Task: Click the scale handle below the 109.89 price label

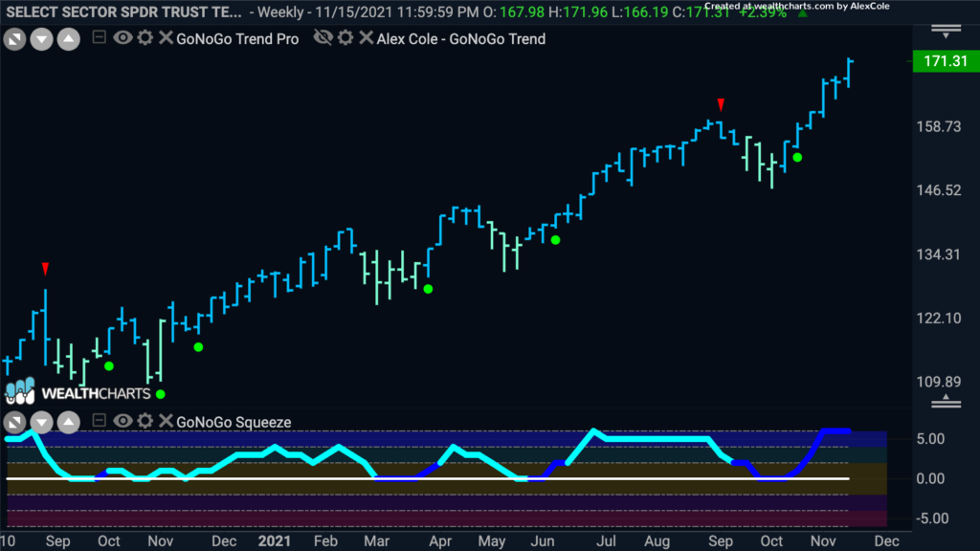Action: [947, 402]
